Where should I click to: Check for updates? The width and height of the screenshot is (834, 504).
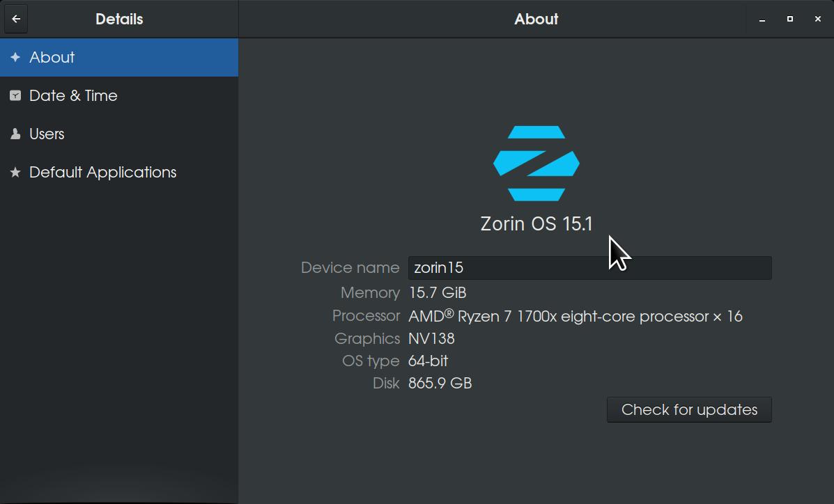click(x=689, y=409)
